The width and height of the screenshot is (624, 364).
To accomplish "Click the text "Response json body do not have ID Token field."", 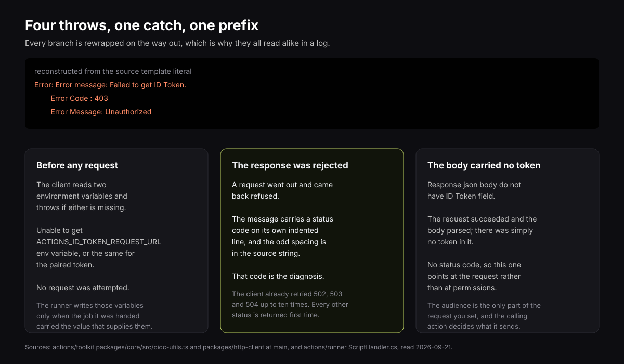I will (x=474, y=190).
